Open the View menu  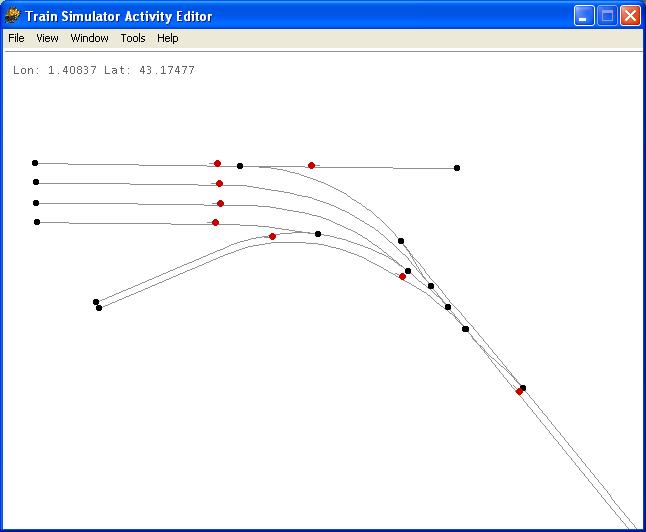tap(47, 38)
